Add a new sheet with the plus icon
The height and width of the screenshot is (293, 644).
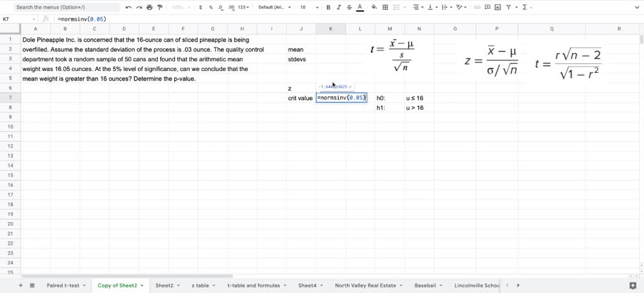click(21, 285)
